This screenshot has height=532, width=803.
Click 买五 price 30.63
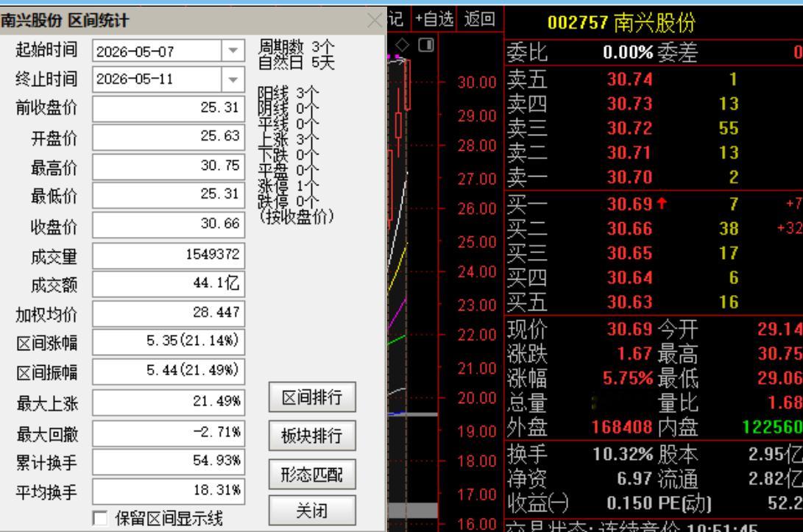[x=630, y=302]
